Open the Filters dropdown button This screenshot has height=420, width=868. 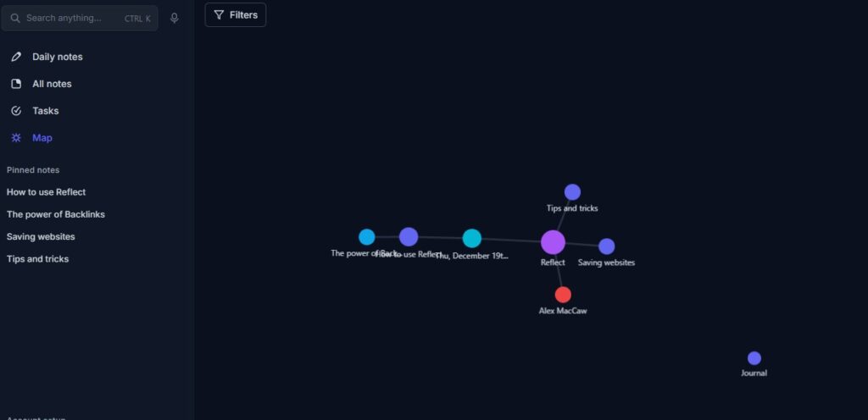[x=236, y=14]
